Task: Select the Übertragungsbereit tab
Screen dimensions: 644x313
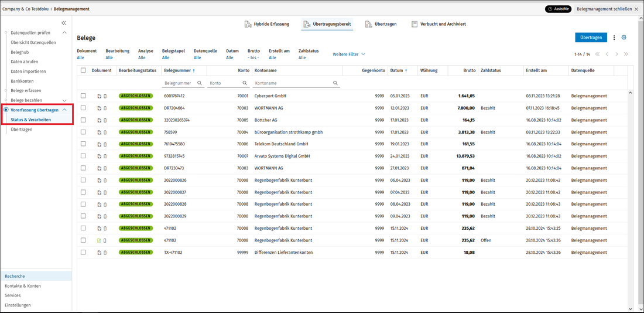Action: point(327,24)
